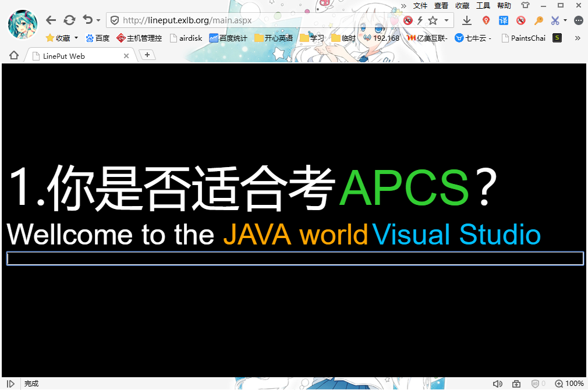Go back with the left arrow
This screenshot has width=588, height=390.
[x=51, y=20]
